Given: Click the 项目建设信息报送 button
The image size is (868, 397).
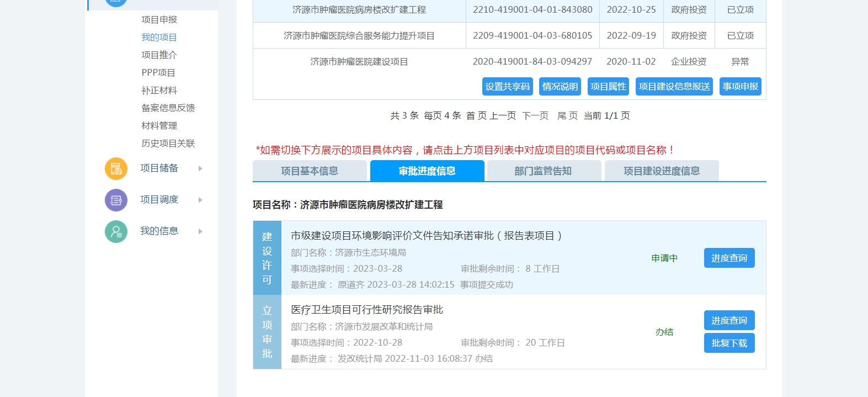Looking at the screenshot, I should point(674,87).
